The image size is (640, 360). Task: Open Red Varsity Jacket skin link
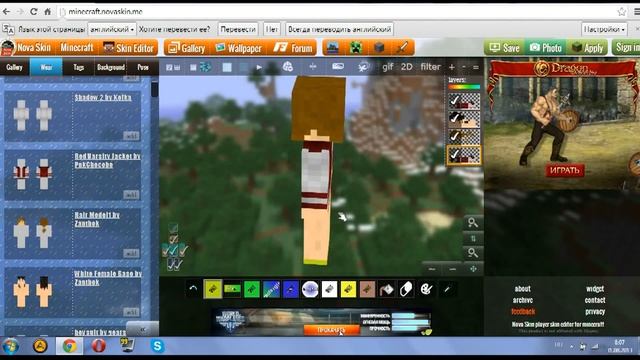(x=107, y=160)
